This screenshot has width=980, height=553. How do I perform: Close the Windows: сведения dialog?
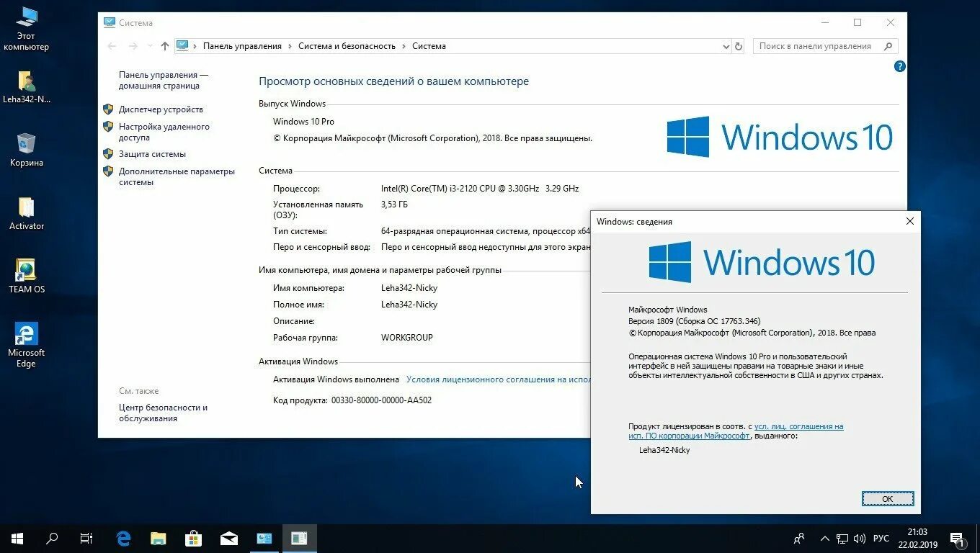(910, 221)
